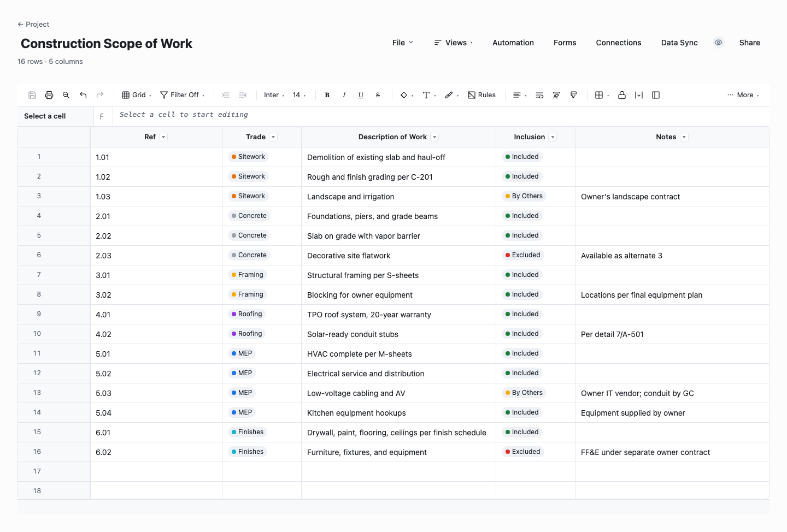Viewport: 787px width, 532px height.
Task: Open the highlighter pen color tool
Action: pos(451,95)
